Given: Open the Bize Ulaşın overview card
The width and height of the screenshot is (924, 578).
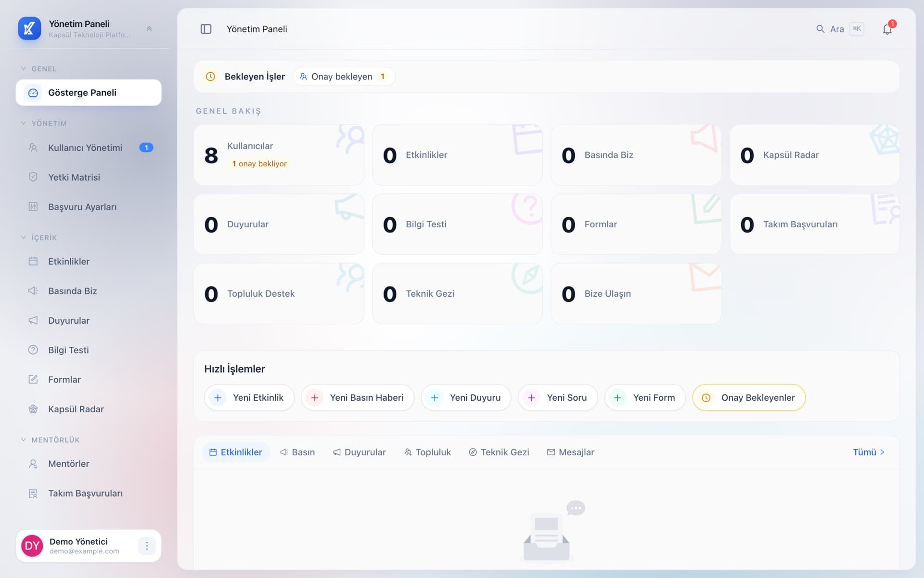Looking at the screenshot, I should [x=636, y=293].
